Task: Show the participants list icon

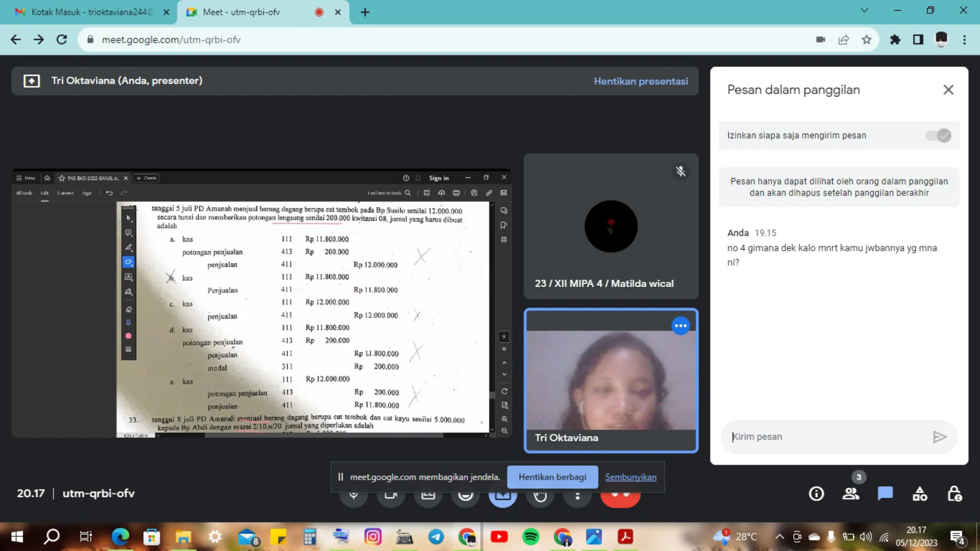Action: [851, 494]
